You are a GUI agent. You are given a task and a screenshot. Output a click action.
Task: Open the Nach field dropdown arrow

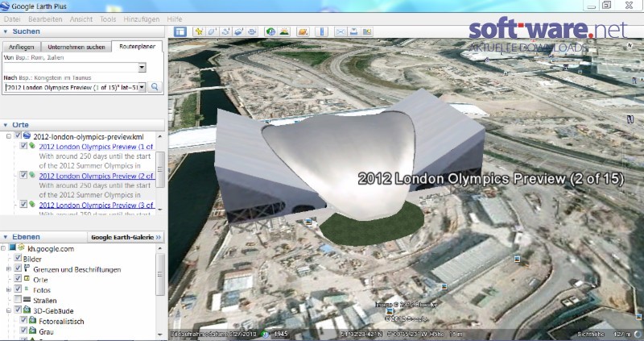point(142,87)
